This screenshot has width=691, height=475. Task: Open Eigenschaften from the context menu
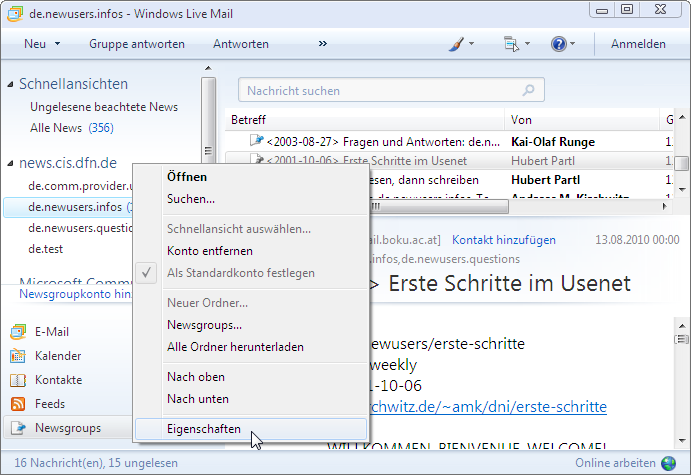(x=251, y=429)
